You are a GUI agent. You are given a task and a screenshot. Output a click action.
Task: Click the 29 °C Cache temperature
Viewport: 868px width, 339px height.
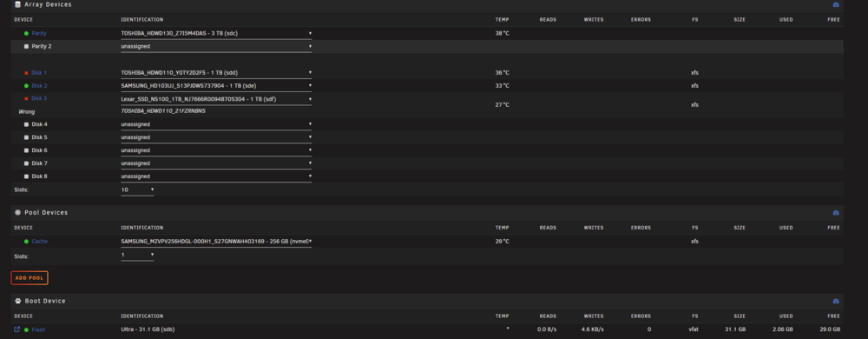pyautogui.click(x=502, y=242)
